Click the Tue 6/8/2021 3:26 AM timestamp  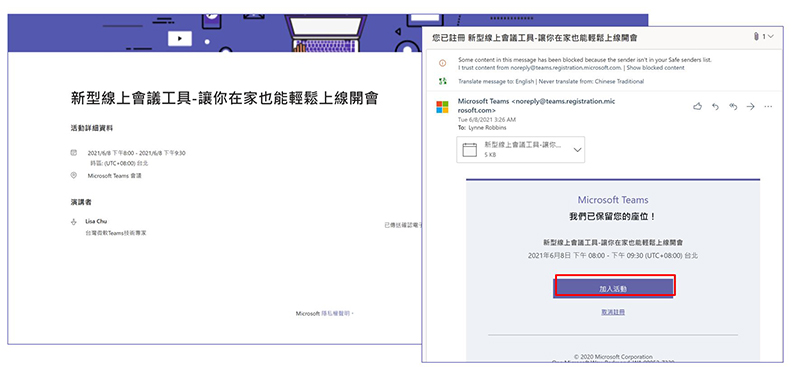[486, 120]
